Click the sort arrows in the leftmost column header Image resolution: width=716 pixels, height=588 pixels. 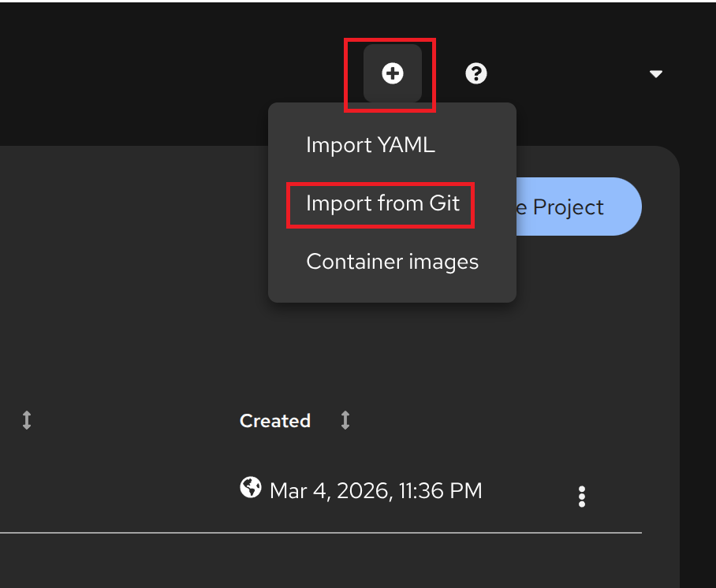coord(26,420)
